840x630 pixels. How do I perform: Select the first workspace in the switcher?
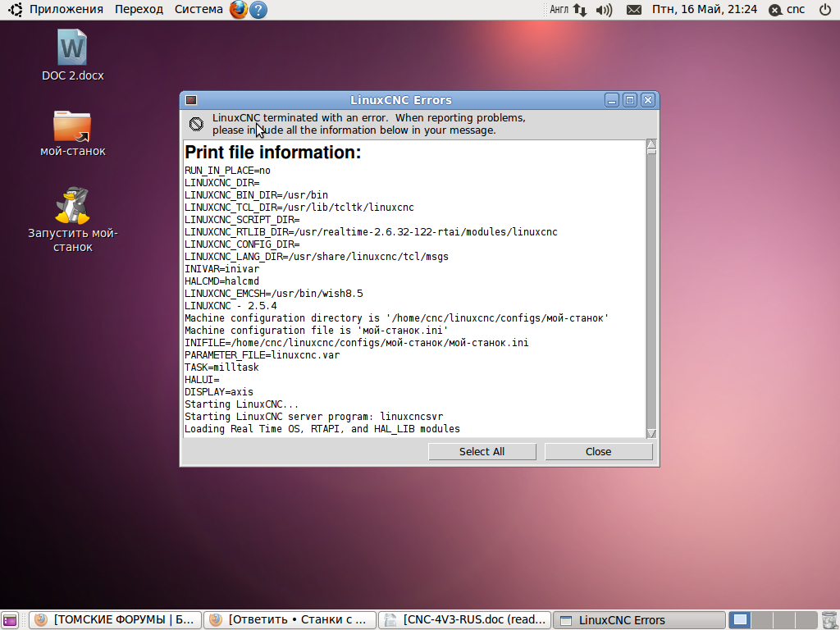740,620
